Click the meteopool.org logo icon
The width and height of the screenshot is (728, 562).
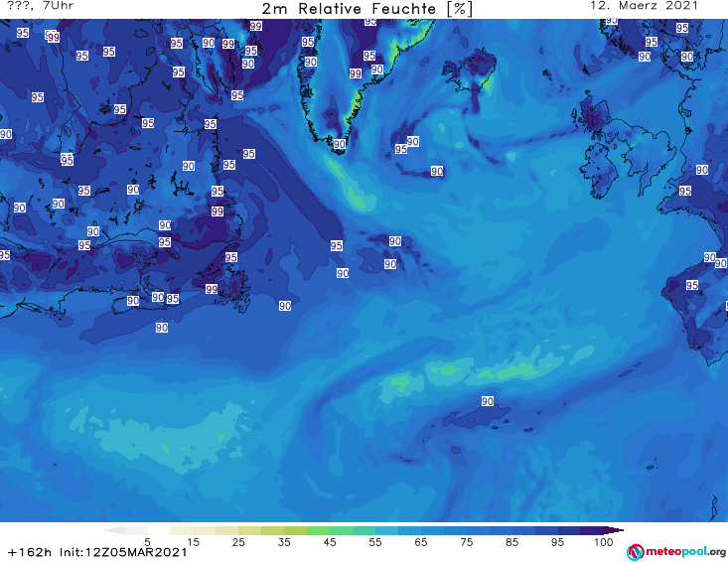pyautogui.click(x=635, y=552)
